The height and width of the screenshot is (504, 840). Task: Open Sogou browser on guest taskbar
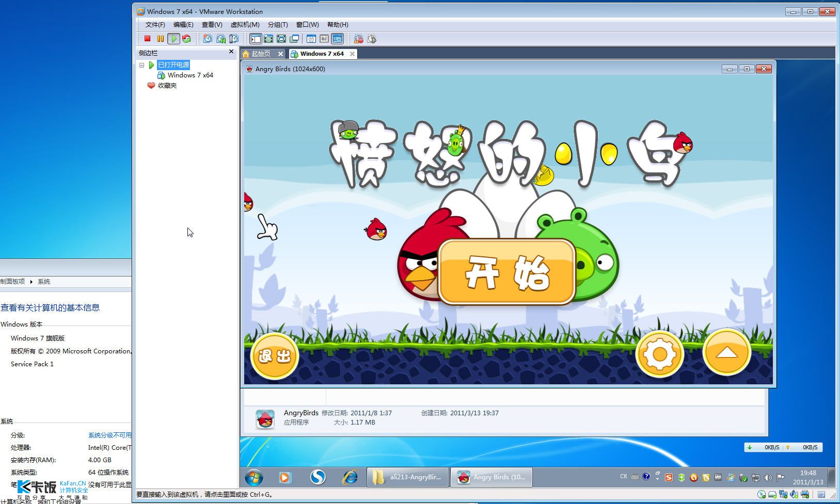coord(318,477)
